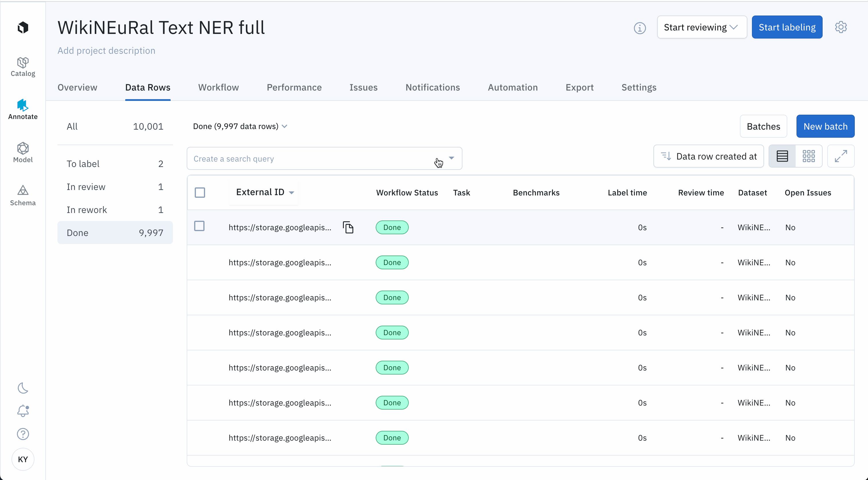
Task: Select all rows header checkbox
Action: pos(200,193)
